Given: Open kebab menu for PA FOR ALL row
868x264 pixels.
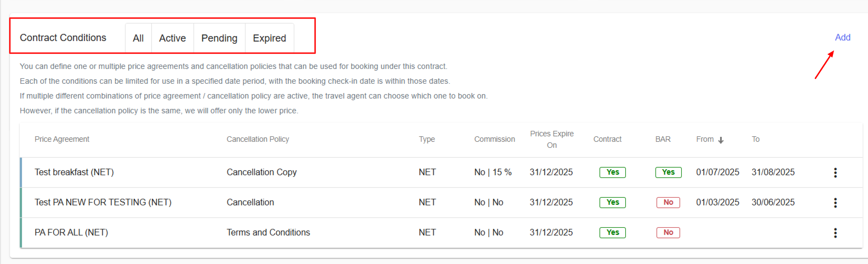Looking at the screenshot, I should point(835,233).
